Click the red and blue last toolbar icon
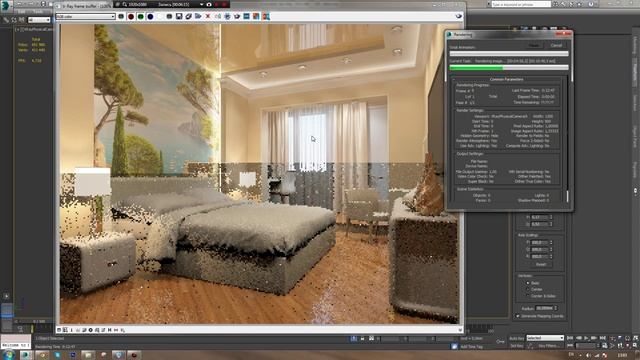Screen dimensions: 640x360 coord(266,16)
